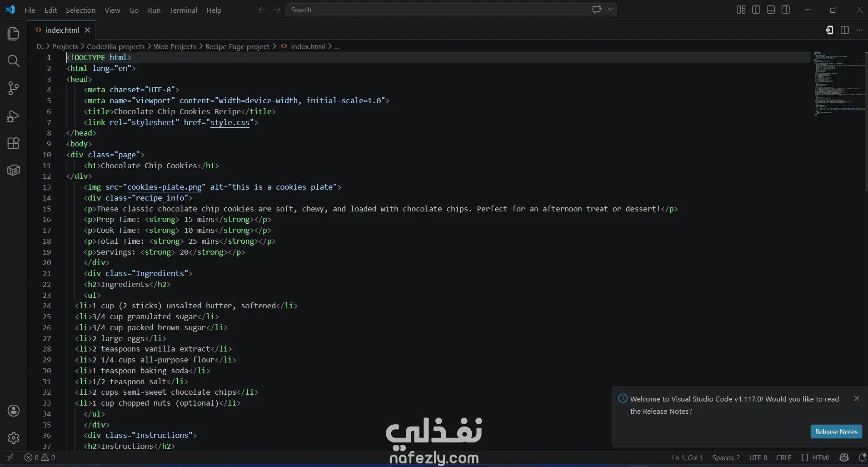Open the Containers view in the activity bar
868x467 pixels.
click(x=14, y=170)
